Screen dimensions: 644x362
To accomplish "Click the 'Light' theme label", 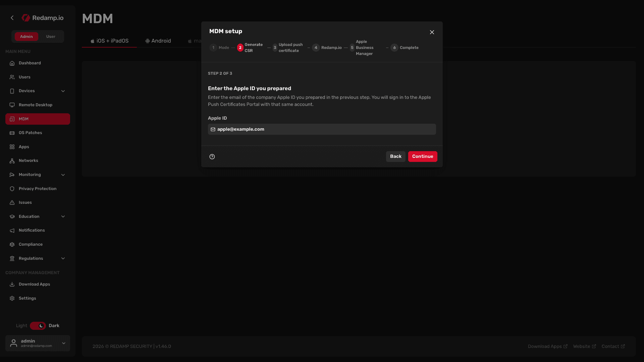I will coord(21,326).
